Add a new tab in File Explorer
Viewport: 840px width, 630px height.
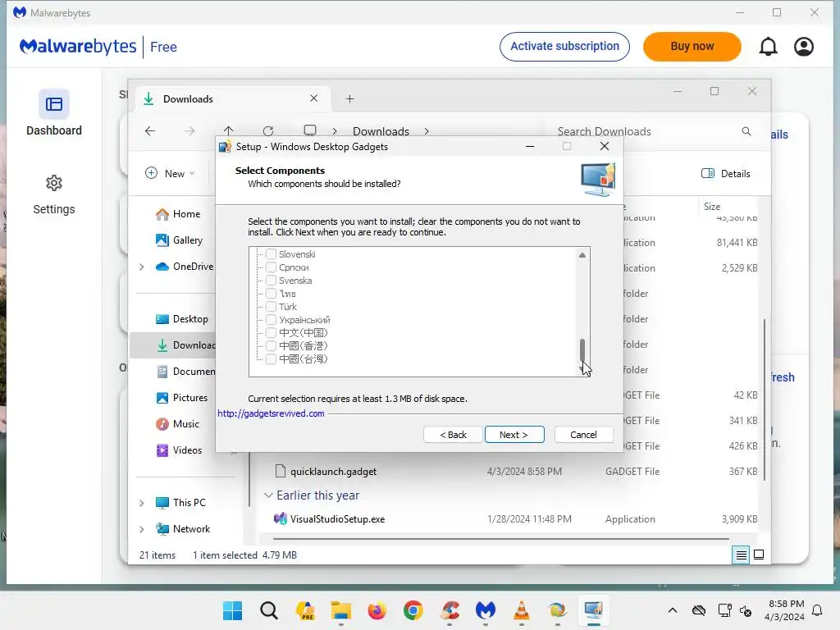pyautogui.click(x=349, y=99)
